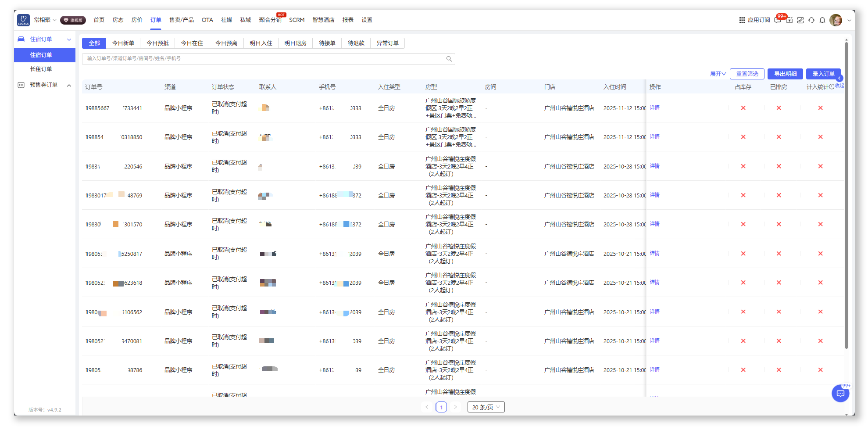This screenshot has width=868, height=430.
Task: Click the 导出明细 button
Action: click(x=785, y=74)
